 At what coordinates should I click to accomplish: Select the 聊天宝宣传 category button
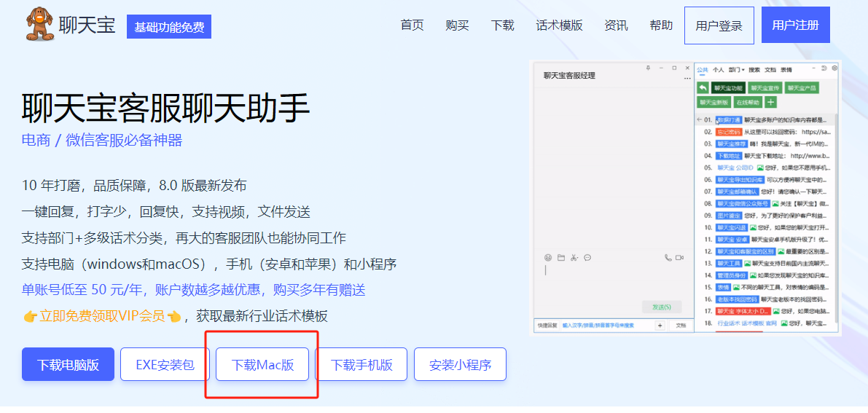click(764, 87)
